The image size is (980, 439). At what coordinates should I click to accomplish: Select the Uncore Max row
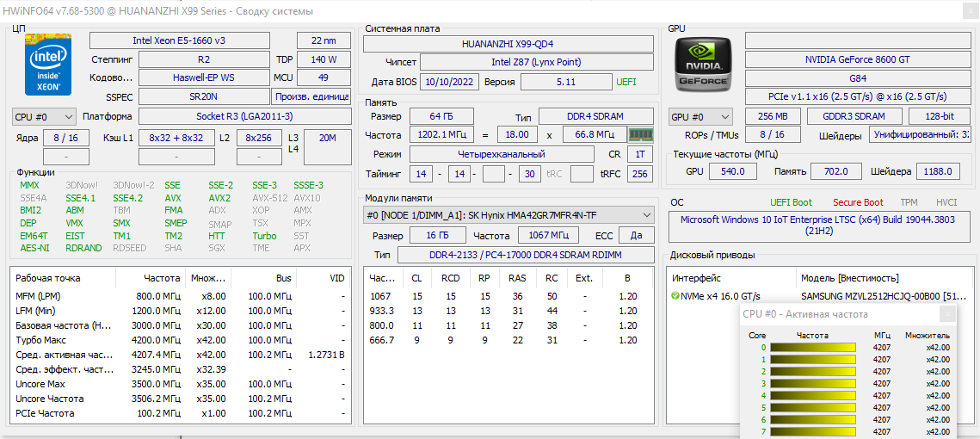[x=181, y=384]
